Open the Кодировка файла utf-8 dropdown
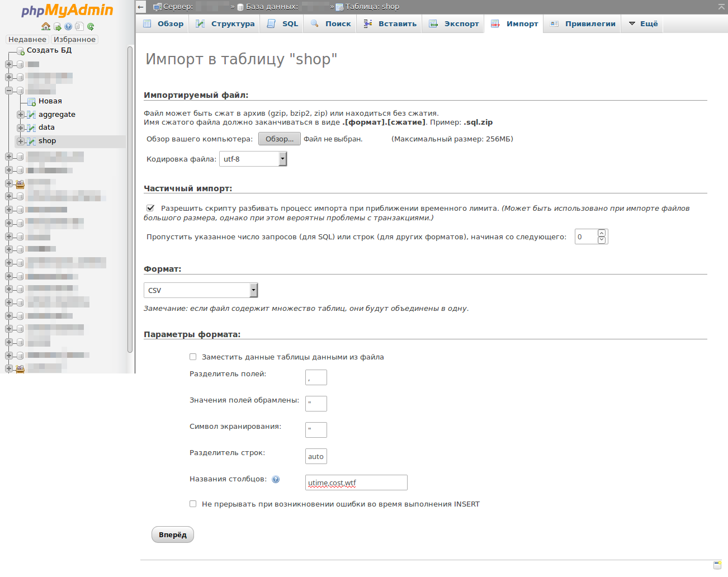The height and width of the screenshot is (577, 728). 253,159
